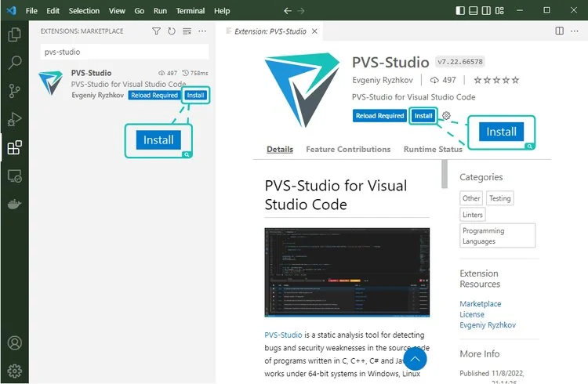Screen dimensions: 588x384
Task: Open the editor screenshot thumbnail
Action: (347, 272)
